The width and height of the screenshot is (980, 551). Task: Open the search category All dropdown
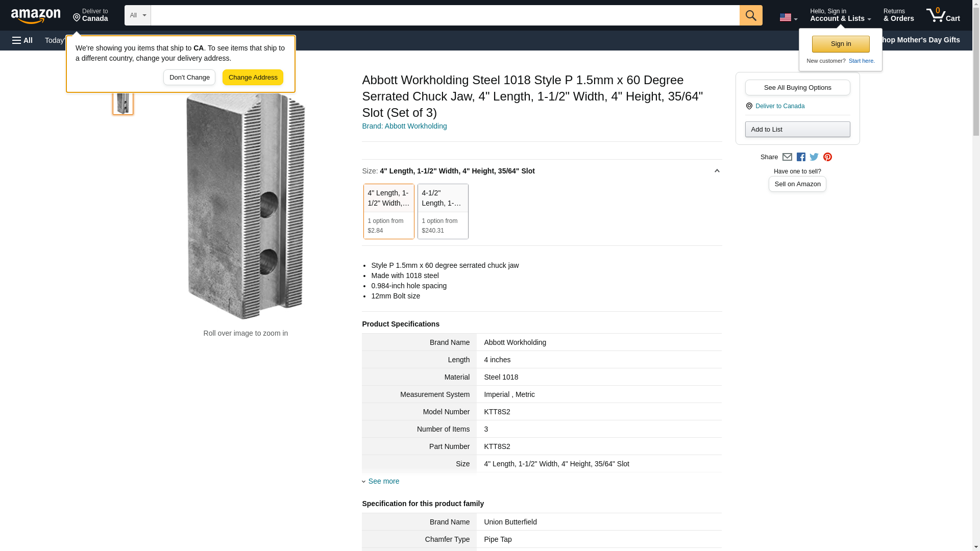point(137,15)
